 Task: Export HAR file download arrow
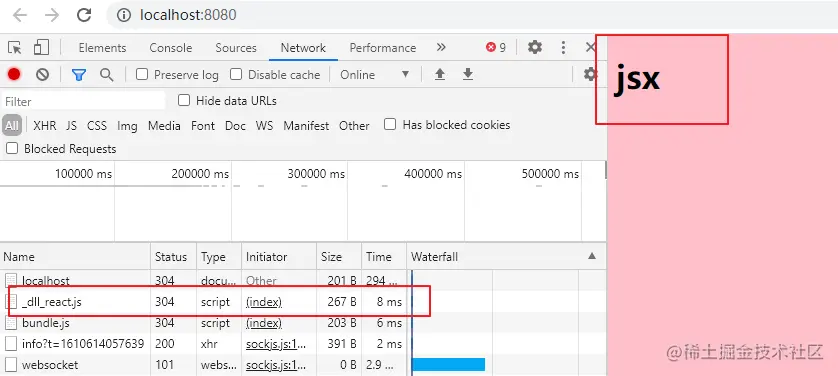(x=468, y=74)
